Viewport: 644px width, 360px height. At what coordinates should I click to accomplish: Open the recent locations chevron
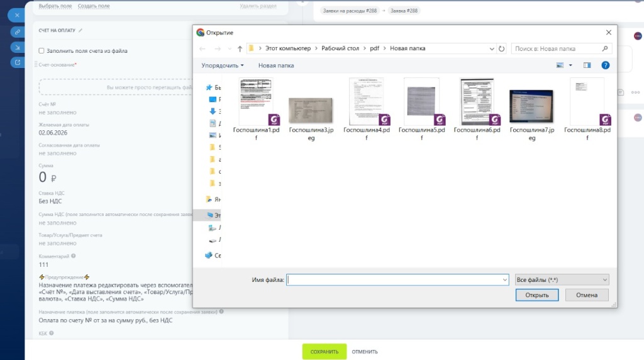click(x=230, y=48)
